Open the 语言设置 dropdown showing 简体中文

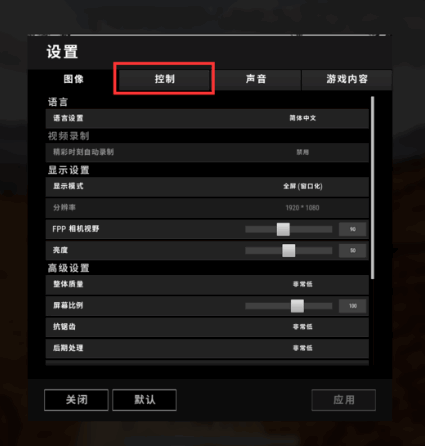(x=302, y=118)
